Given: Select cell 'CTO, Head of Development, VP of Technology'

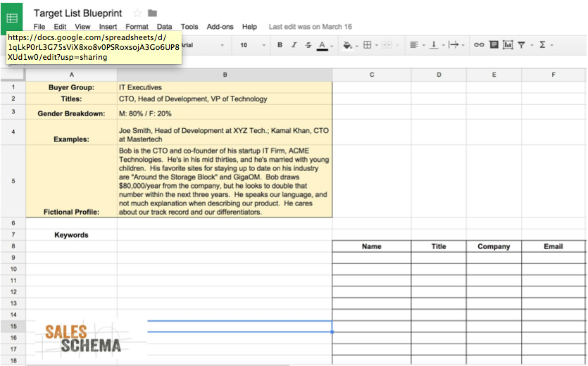Looking at the screenshot, I should pos(225,99).
